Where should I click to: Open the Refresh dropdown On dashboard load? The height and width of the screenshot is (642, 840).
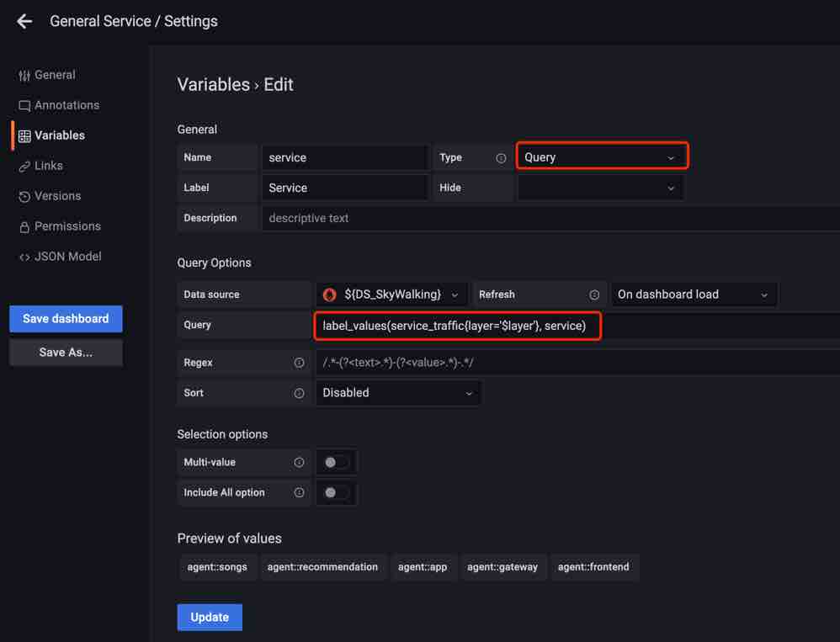[694, 294]
